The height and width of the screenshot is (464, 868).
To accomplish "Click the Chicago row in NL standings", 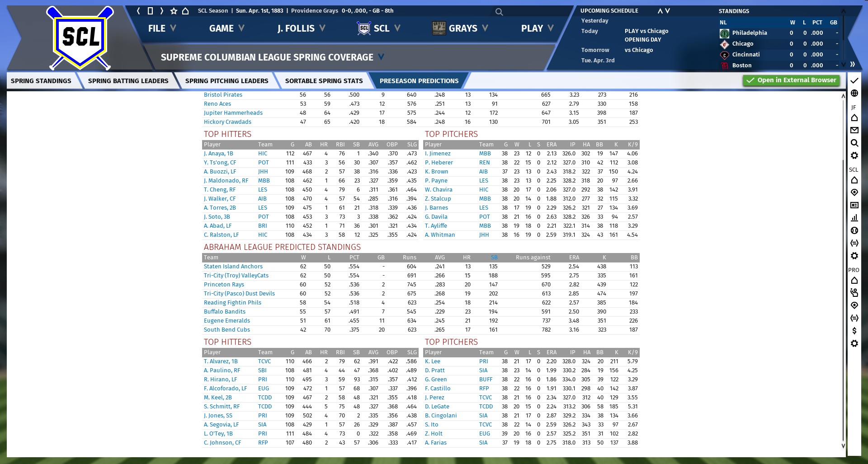I will pos(779,44).
